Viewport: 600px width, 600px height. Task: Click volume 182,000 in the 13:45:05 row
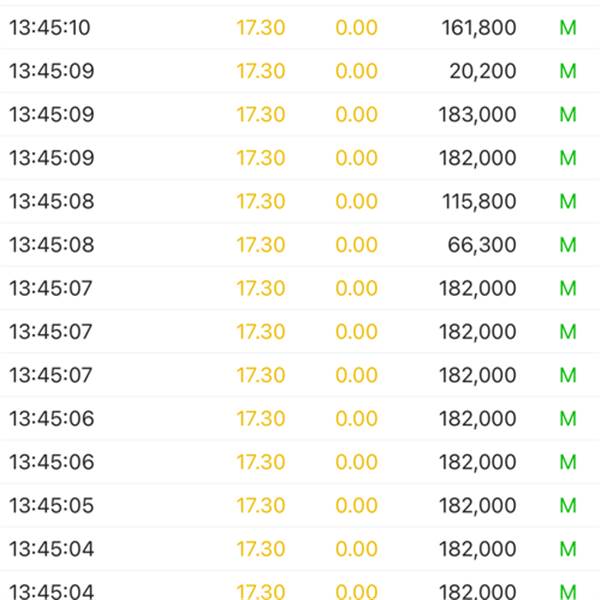[x=478, y=505]
